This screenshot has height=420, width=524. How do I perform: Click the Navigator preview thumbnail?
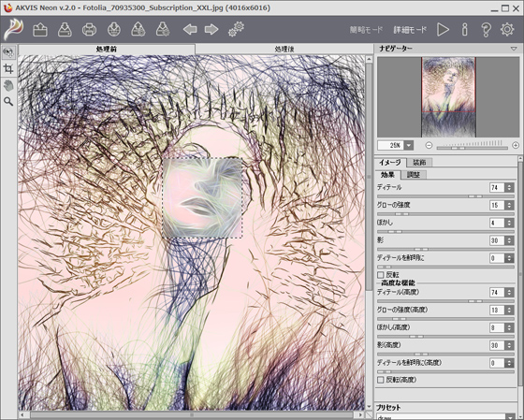[448, 97]
